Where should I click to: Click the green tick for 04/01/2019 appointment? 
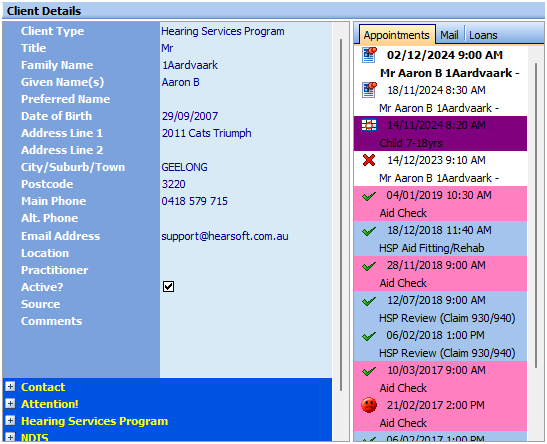369,196
